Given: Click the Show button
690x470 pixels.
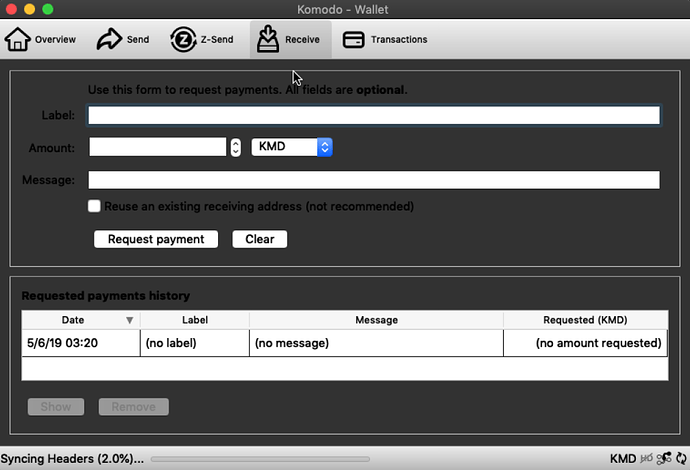Looking at the screenshot, I should [x=56, y=407].
